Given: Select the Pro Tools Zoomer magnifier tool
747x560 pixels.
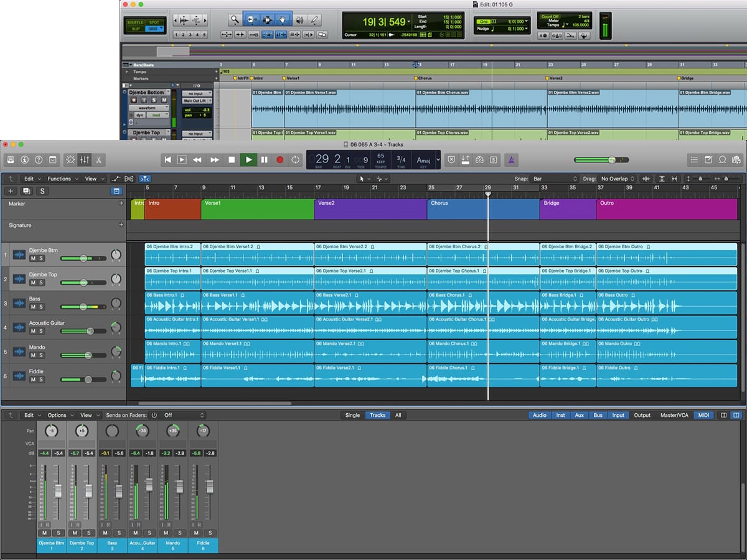Looking at the screenshot, I should click(x=234, y=20).
